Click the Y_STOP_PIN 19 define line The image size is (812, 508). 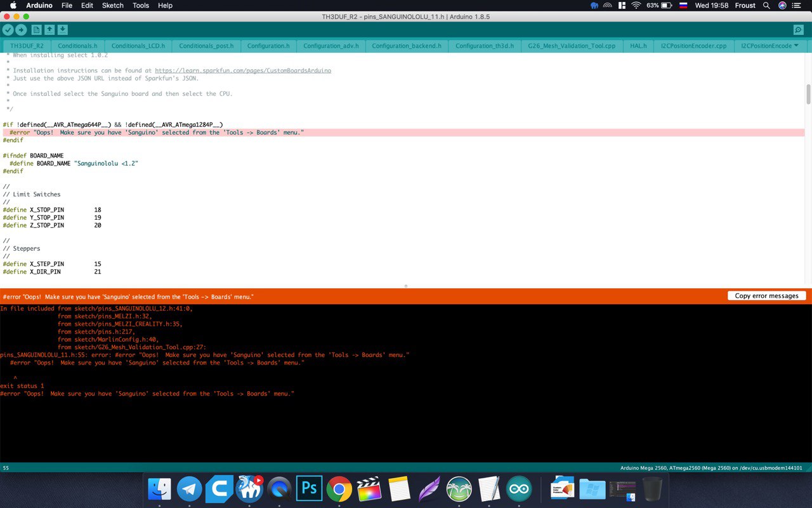point(52,217)
